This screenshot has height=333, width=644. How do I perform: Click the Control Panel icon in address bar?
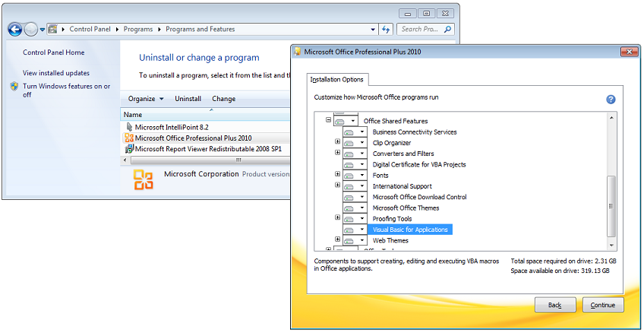pyautogui.click(x=52, y=29)
